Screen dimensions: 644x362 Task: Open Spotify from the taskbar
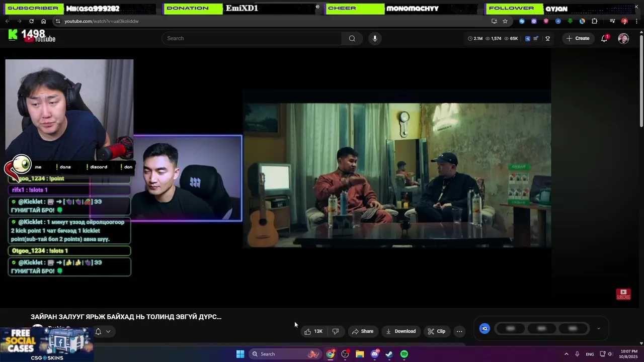click(404, 354)
